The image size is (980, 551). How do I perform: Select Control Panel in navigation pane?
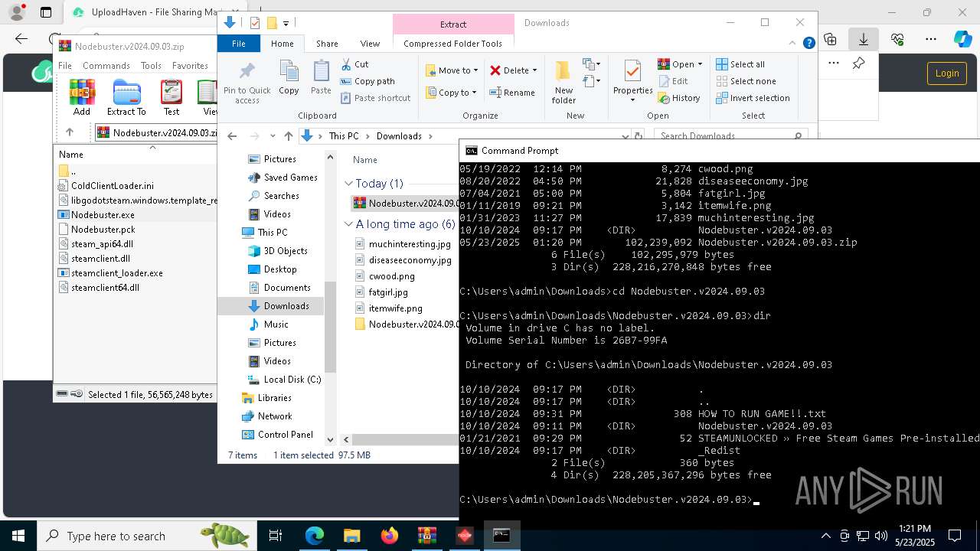coord(277,435)
